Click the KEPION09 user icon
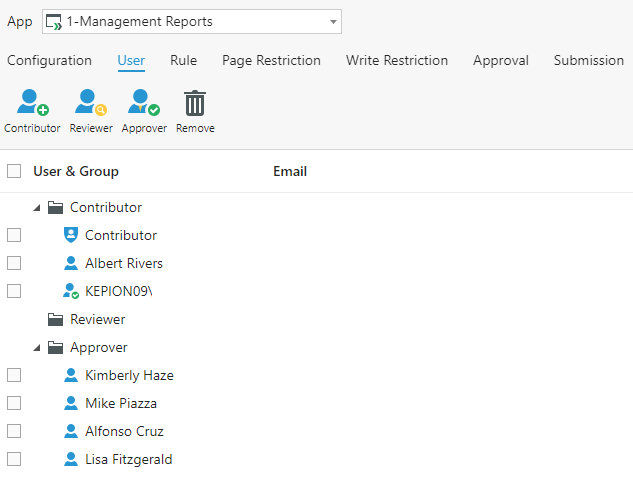 tap(71, 291)
